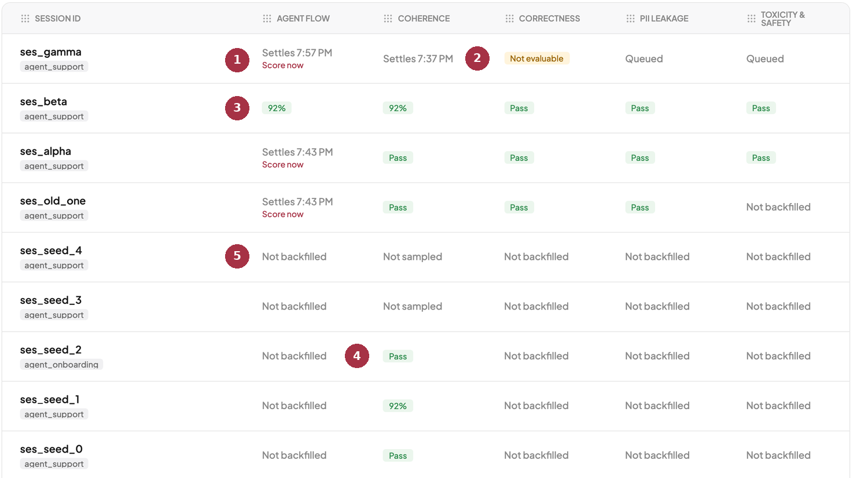The height and width of the screenshot is (478, 868).
Task: Grab the Session ID column drag handle
Action: click(25, 19)
